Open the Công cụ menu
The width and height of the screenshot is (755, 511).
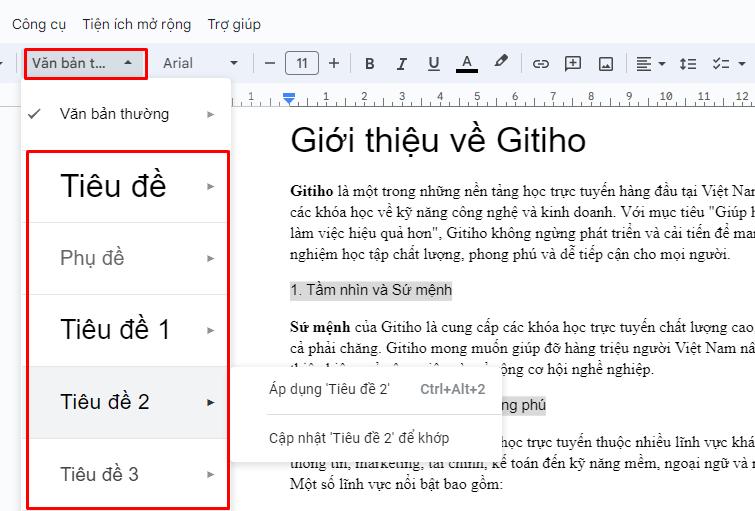(x=39, y=24)
